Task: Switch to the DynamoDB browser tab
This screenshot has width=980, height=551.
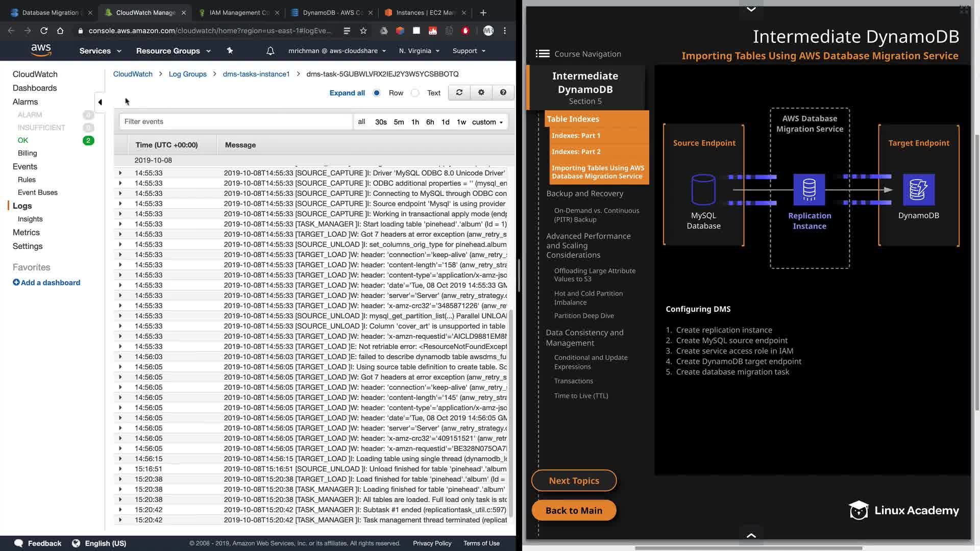Action: [332, 12]
